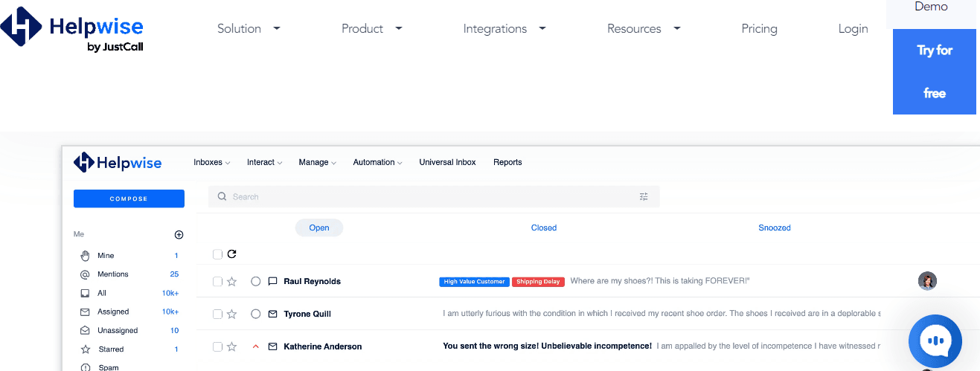
Task: Click the Mentions @ icon in sidebar
Action: coord(85,274)
